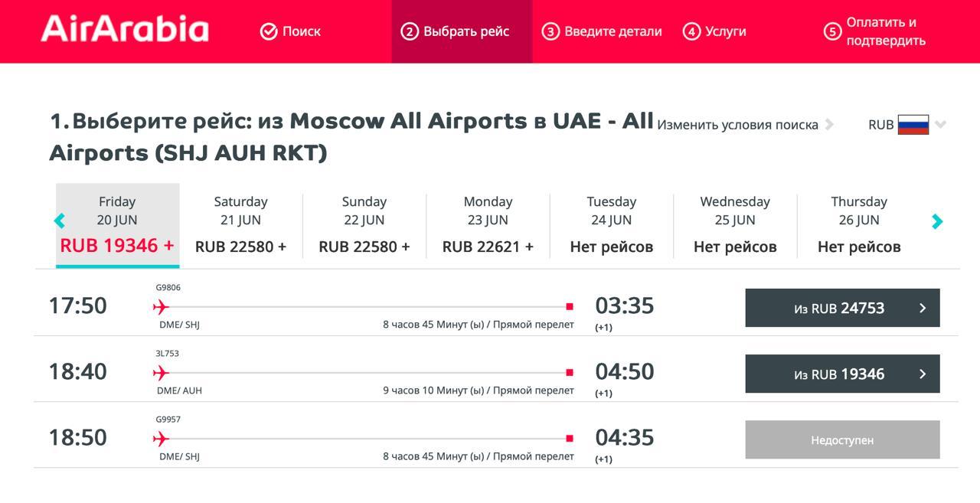Select the RUB 24753 fare button
980x503 pixels.
pyautogui.click(x=842, y=308)
